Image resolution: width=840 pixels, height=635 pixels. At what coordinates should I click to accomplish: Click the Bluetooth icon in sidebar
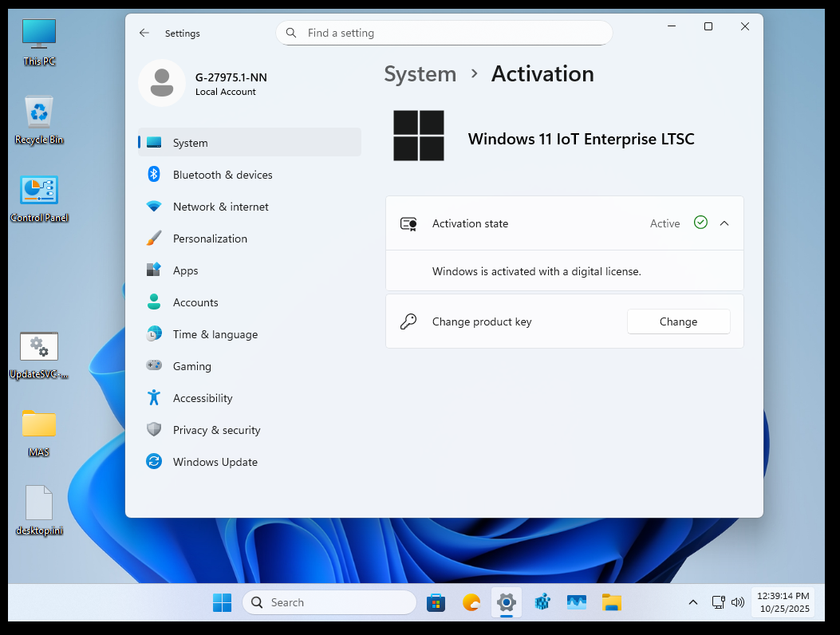pyautogui.click(x=154, y=174)
